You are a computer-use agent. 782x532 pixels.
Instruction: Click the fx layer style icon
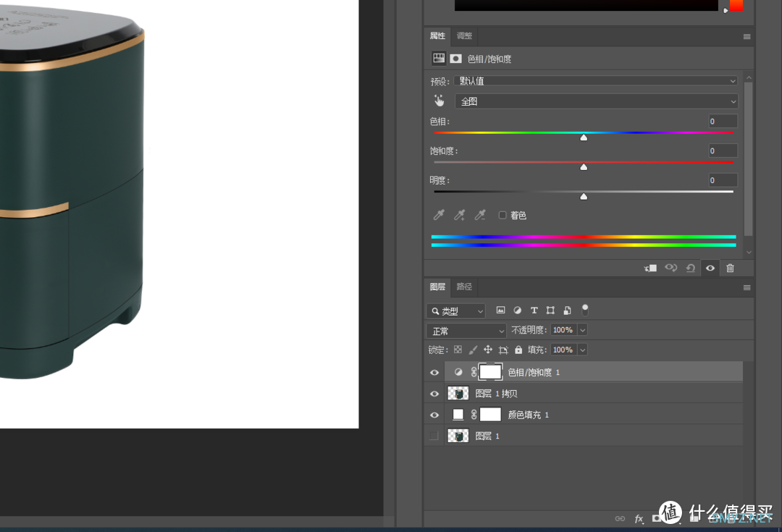tap(639, 518)
